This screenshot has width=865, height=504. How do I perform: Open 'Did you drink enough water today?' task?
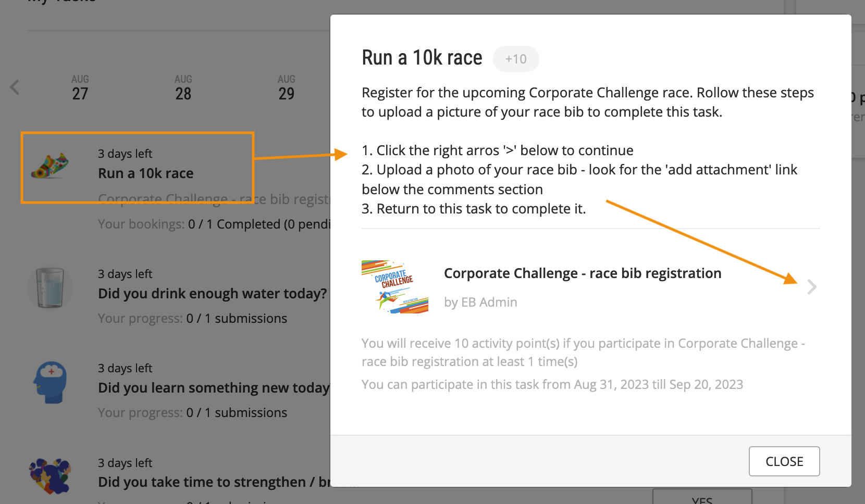pyautogui.click(x=213, y=294)
